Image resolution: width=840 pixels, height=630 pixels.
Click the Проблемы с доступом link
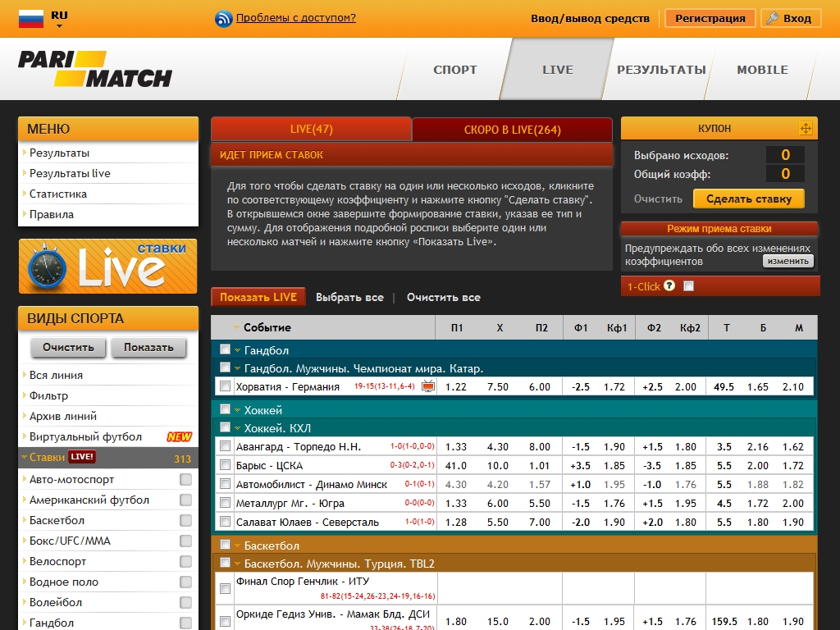[295, 18]
